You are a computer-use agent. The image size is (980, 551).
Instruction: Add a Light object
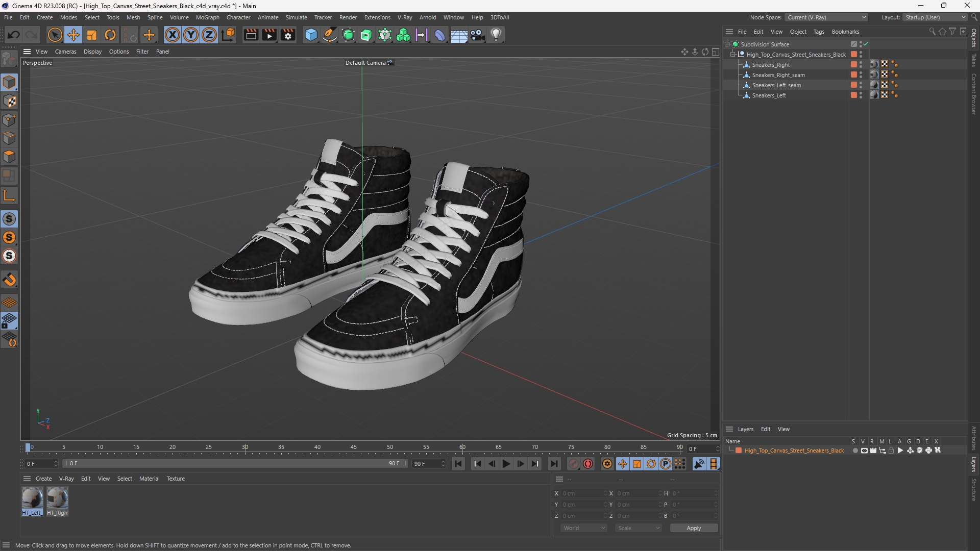click(496, 35)
